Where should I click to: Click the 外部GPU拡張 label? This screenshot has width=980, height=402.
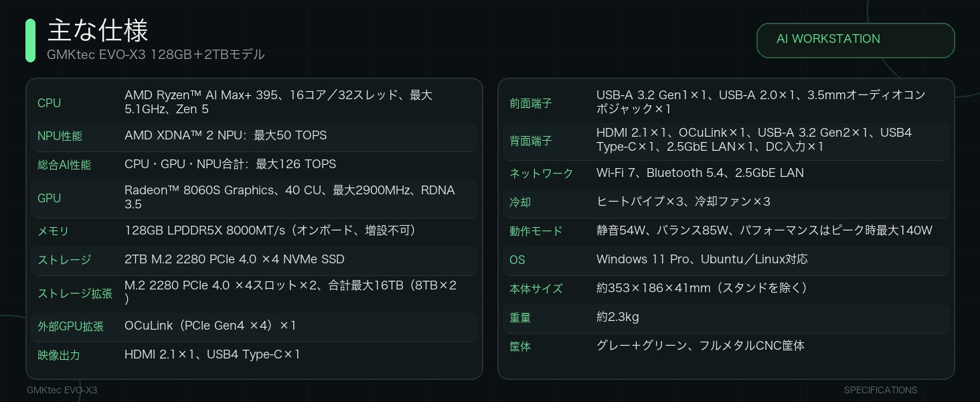(x=70, y=327)
